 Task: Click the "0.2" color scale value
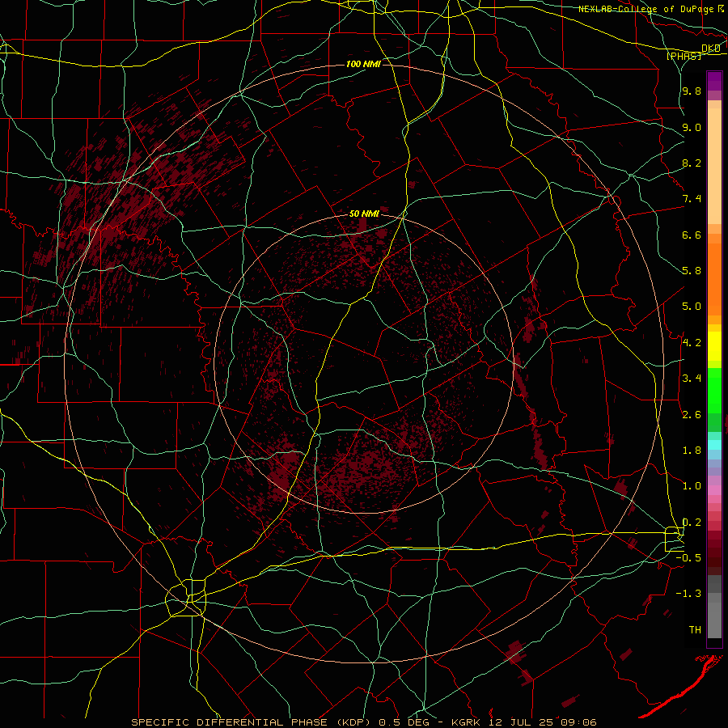coord(692,523)
